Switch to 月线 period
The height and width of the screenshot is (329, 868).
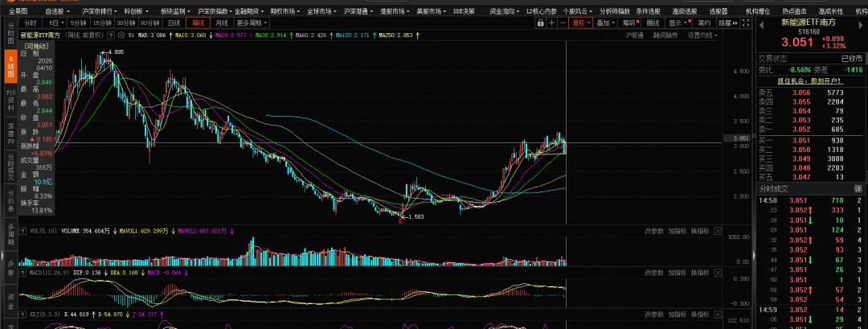[222, 23]
